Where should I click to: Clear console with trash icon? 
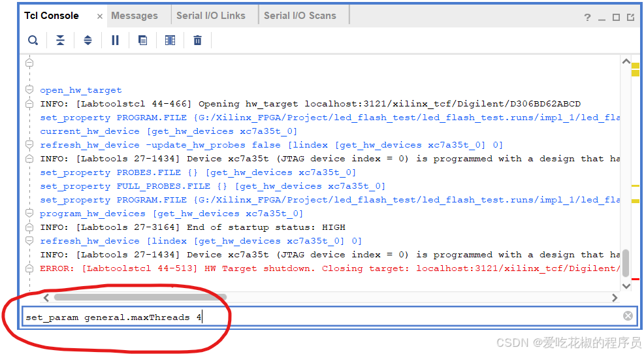coord(197,40)
